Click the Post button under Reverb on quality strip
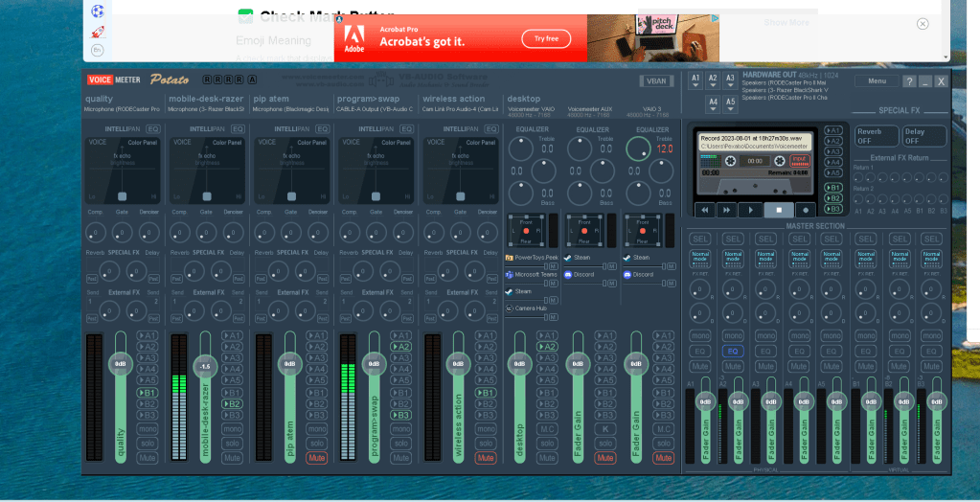Viewport: 980px width, 502px height. [91, 279]
